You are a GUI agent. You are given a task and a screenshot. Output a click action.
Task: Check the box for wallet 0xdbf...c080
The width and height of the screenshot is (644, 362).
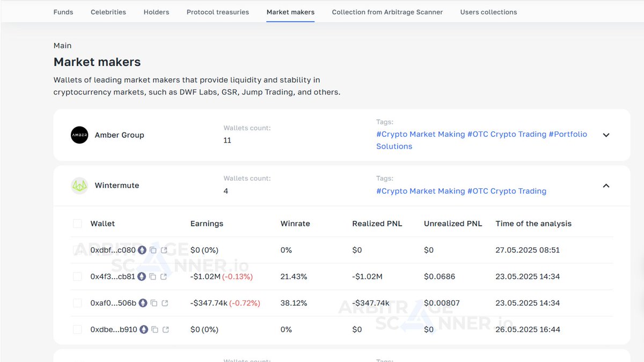pyautogui.click(x=77, y=250)
